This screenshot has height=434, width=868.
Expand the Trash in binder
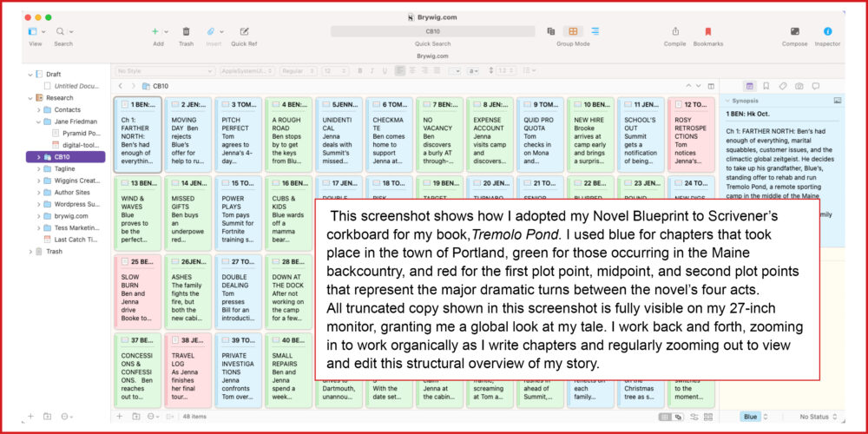[x=30, y=252]
